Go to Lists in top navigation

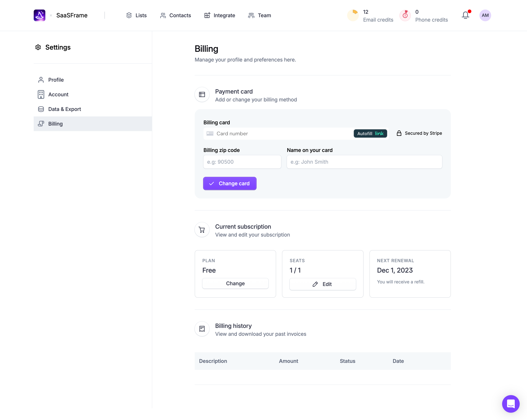coord(136,15)
